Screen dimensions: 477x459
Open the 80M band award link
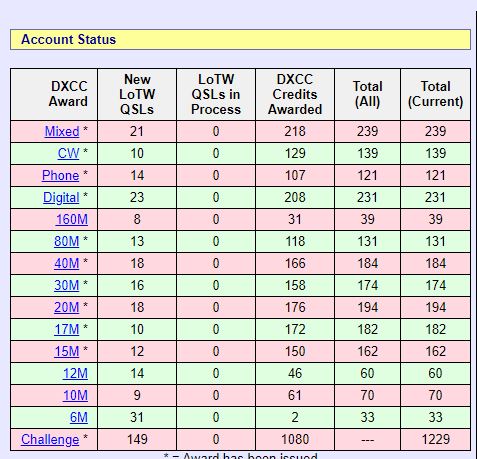(x=67, y=241)
